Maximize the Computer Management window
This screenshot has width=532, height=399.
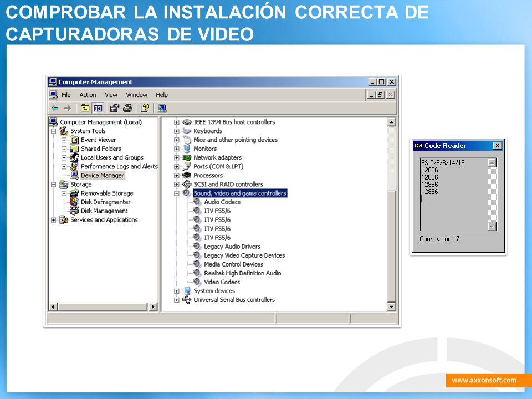(382, 82)
